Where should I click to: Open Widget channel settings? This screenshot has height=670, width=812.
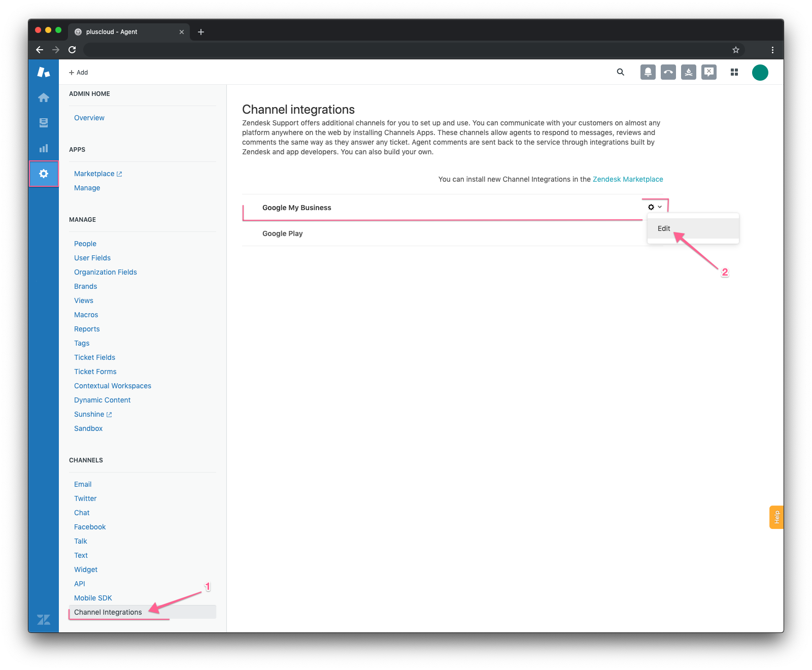pyautogui.click(x=86, y=569)
